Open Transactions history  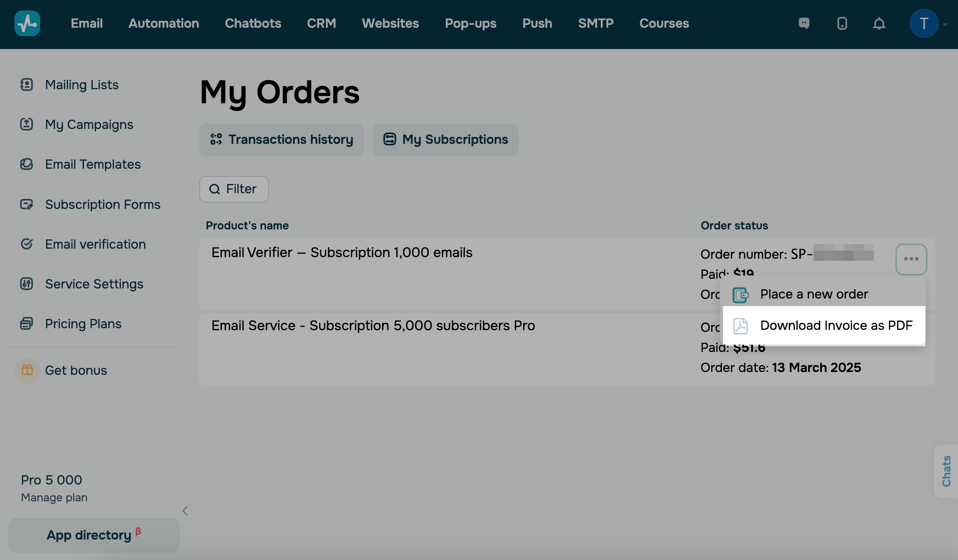[x=281, y=139]
